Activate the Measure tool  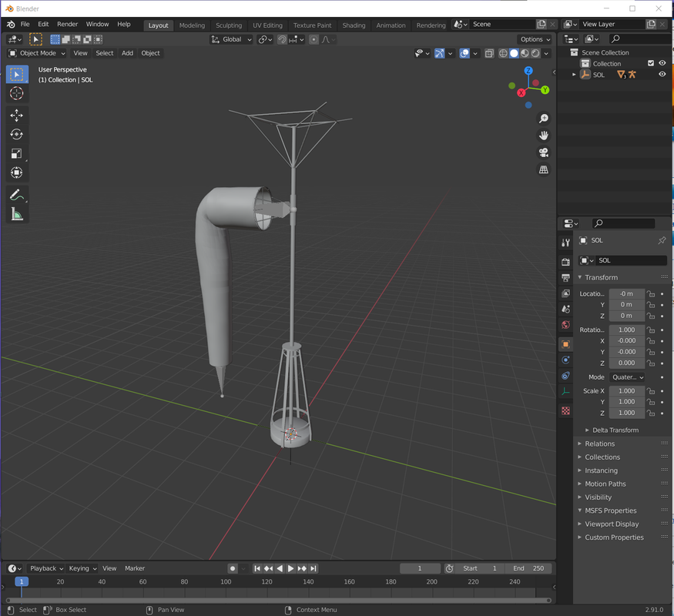click(x=16, y=214)
